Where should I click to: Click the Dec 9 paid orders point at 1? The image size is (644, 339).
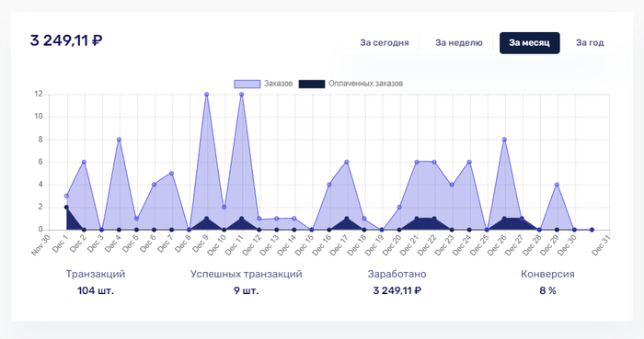[207, 219]
